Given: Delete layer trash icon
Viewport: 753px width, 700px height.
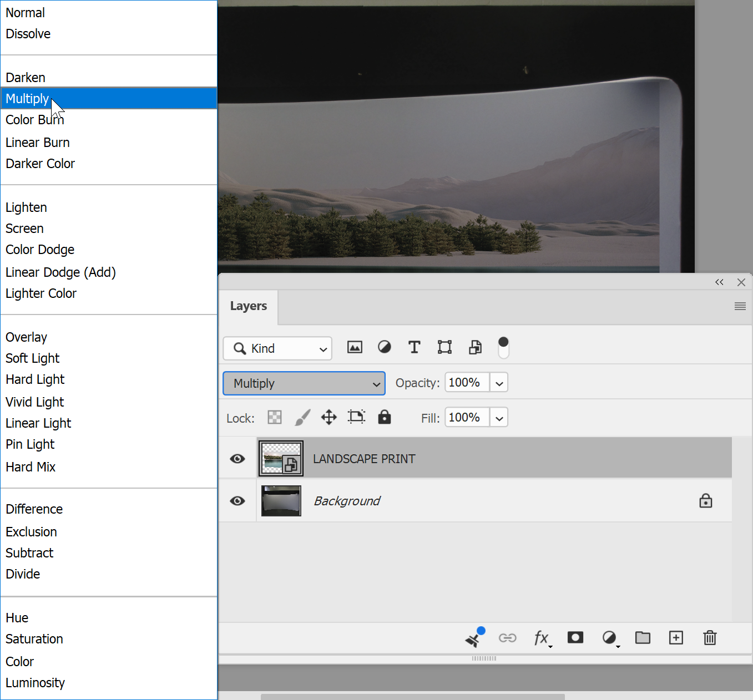Looking at the screenshot, I should (710, 638).
